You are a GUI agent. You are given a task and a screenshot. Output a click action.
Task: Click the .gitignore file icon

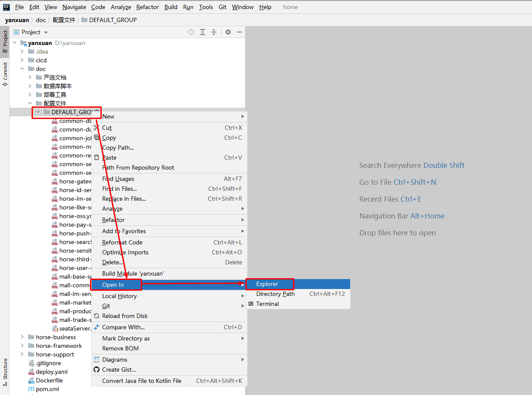(31, 363)
